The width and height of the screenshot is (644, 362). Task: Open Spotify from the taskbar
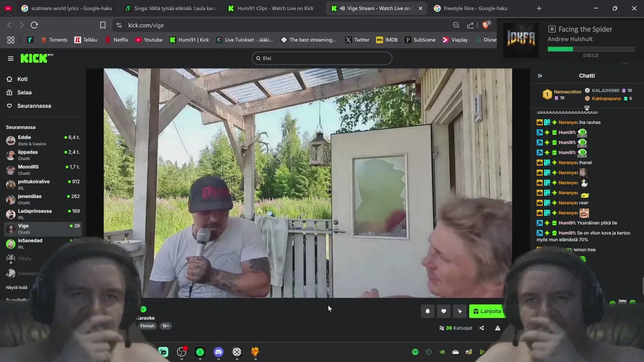(200, 352)
